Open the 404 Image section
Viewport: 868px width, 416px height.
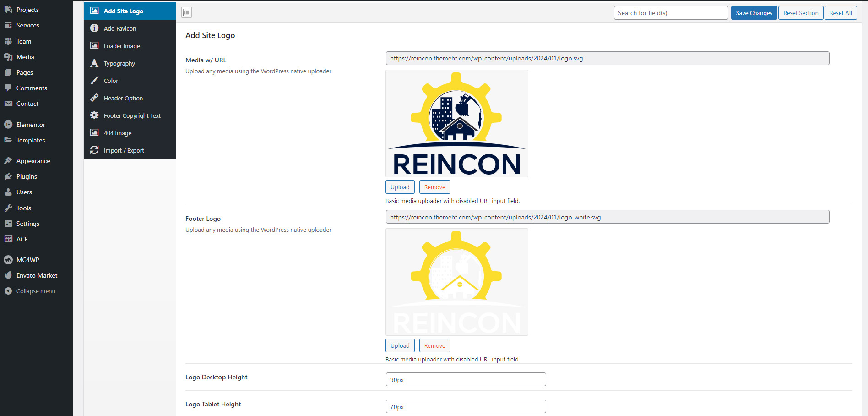click(118, 133)
